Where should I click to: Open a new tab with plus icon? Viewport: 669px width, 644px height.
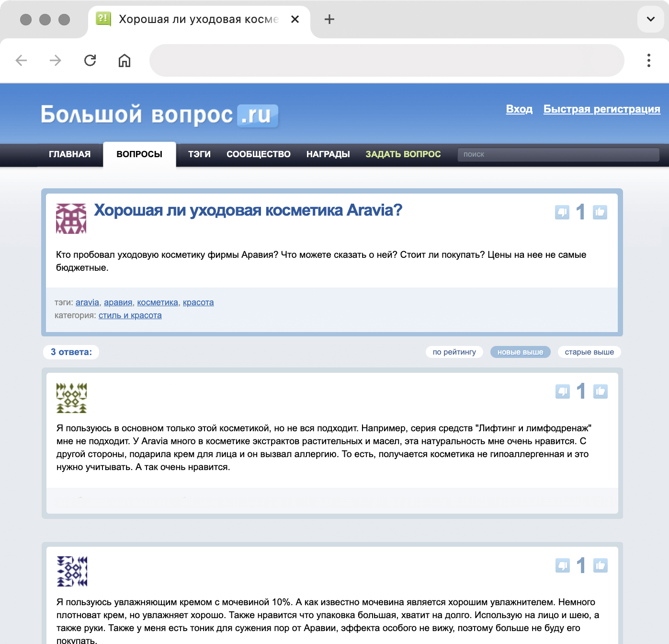click(x=329, y=19)
